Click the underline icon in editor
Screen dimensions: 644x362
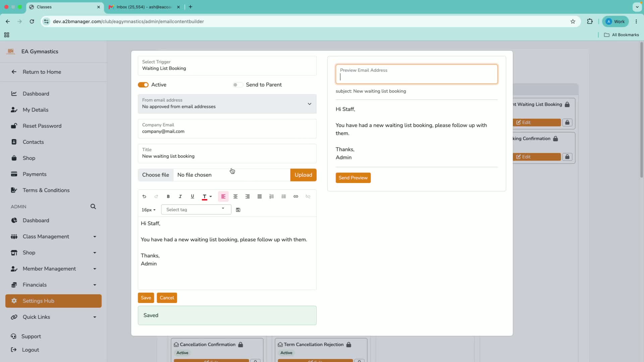(x=192, y=196)
